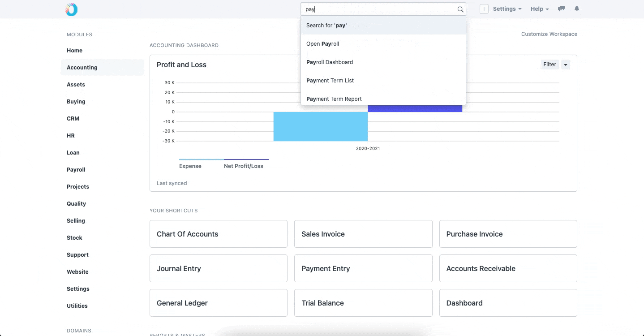Viewport: 644px width, 336px height.
Task: Open the Chart Of Accounts shortcut
Action: 219,234
